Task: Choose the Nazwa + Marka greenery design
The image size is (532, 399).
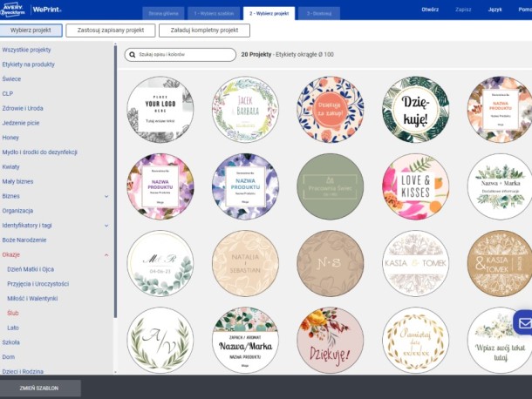Action: (x=500, y=186)
